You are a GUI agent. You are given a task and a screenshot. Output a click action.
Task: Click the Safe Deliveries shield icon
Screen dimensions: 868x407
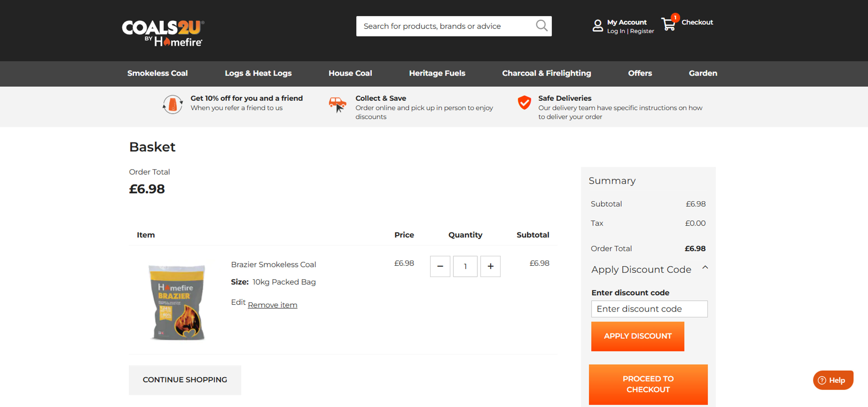point(524,102)
